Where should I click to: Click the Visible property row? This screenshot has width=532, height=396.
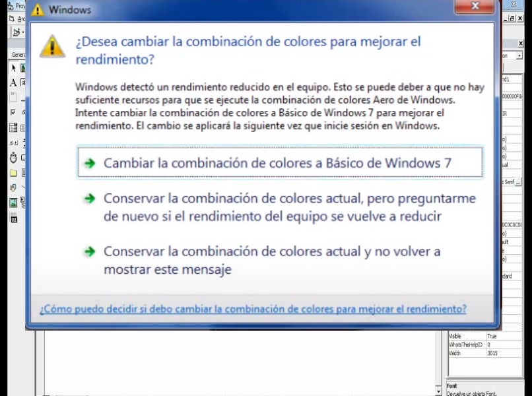click(467, 337)
